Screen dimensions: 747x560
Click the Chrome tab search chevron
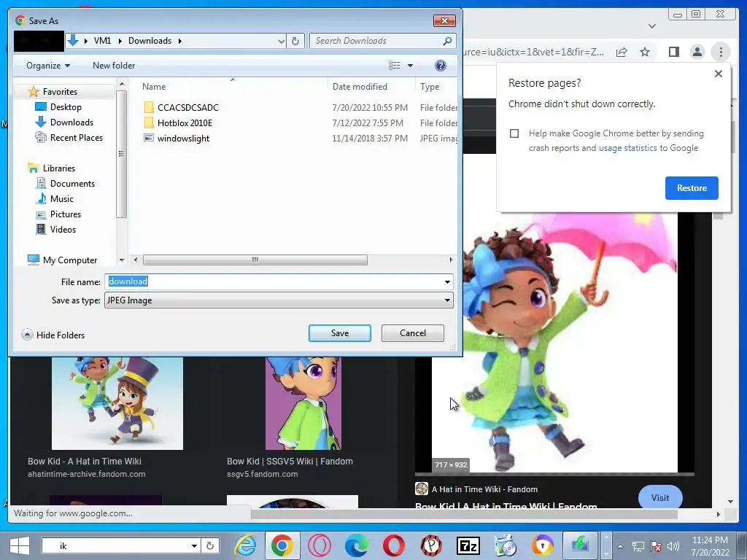[x=652, y=26]
